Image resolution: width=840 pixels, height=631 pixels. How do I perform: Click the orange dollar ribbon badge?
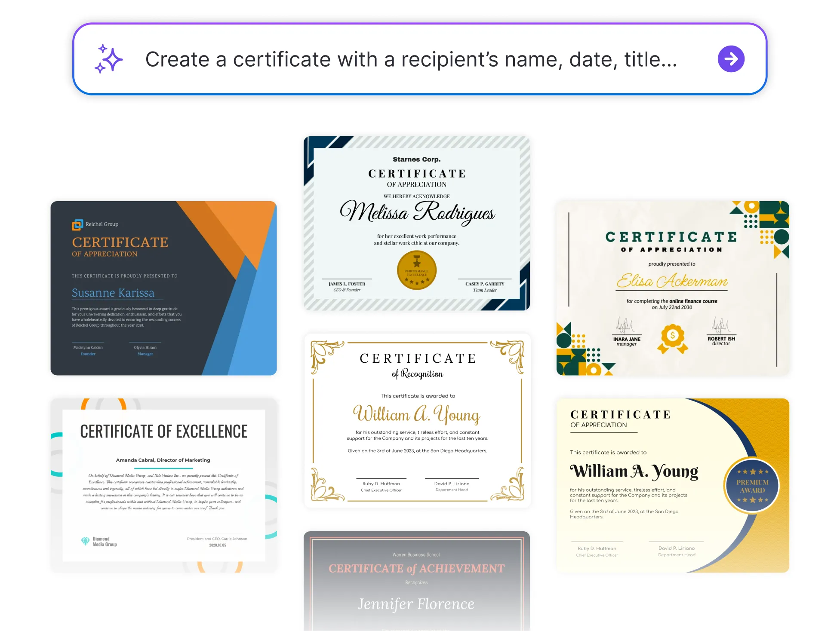[x=672, y=339]
